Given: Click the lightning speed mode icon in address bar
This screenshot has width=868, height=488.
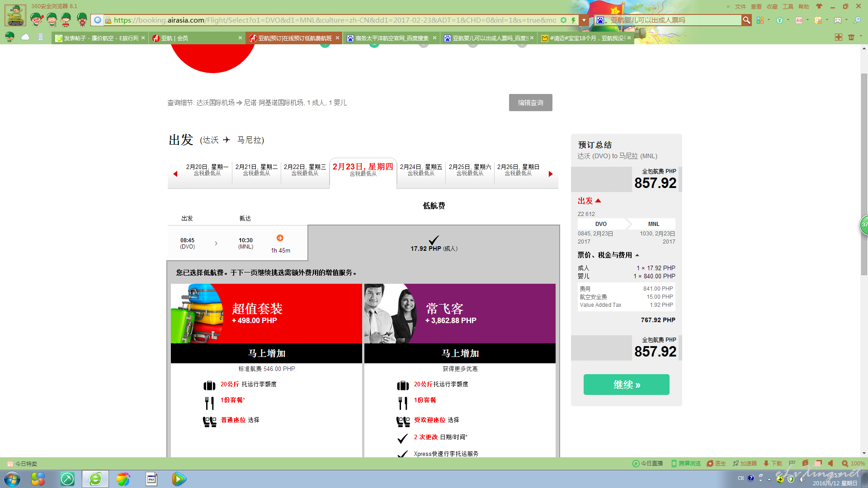Looking at the screenshot, I should pyautogui.click(x=573, y=20).
